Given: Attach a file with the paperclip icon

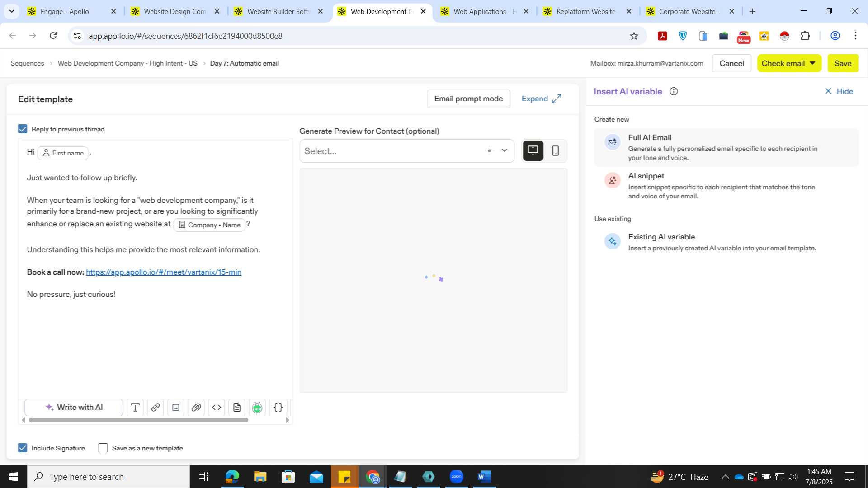Looking at the screenshot, I should click(196, 408).
